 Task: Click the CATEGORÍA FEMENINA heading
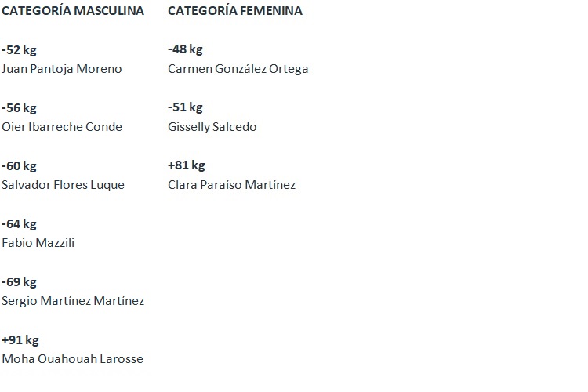235,11
